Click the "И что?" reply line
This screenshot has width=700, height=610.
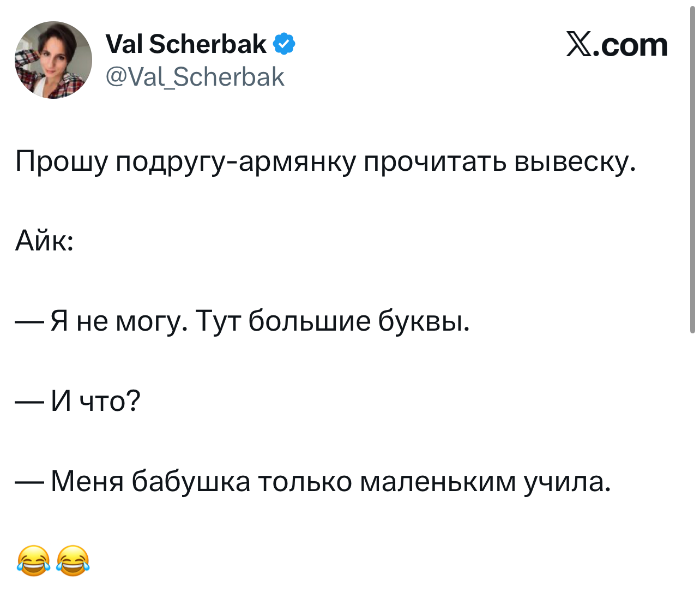(95, 401)
